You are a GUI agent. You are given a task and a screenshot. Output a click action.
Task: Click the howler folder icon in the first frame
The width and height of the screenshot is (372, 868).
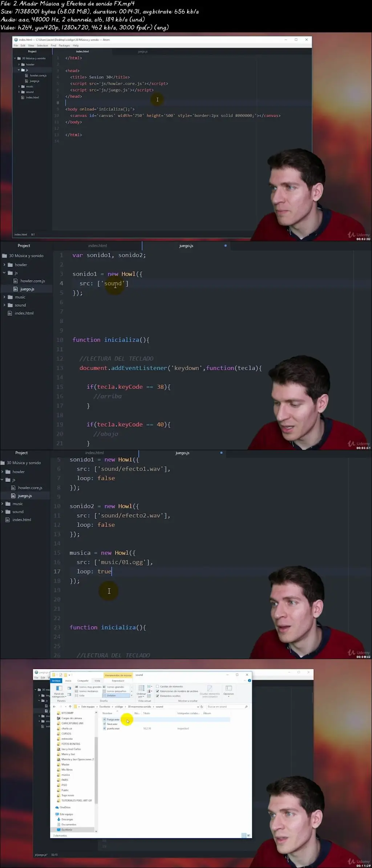click(23, 64)
